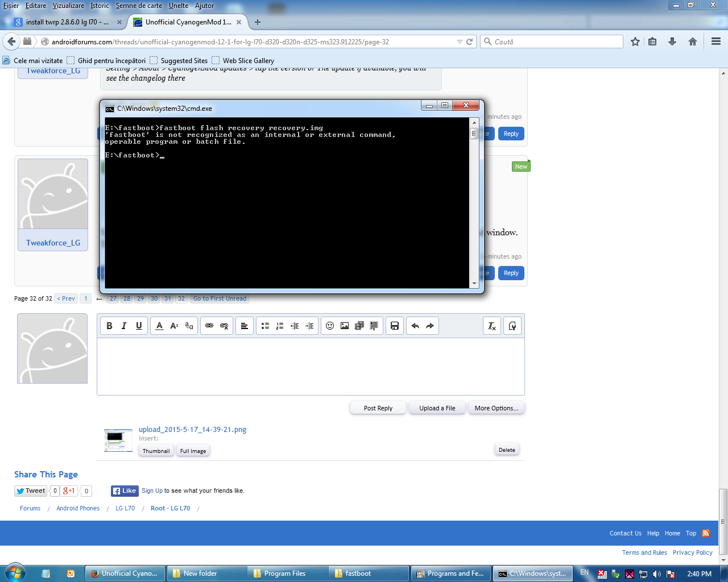Toggle bold formatting in reply editor
This screenshot has height=582, width=728.
pyautogui.click(x=109, y=326)
